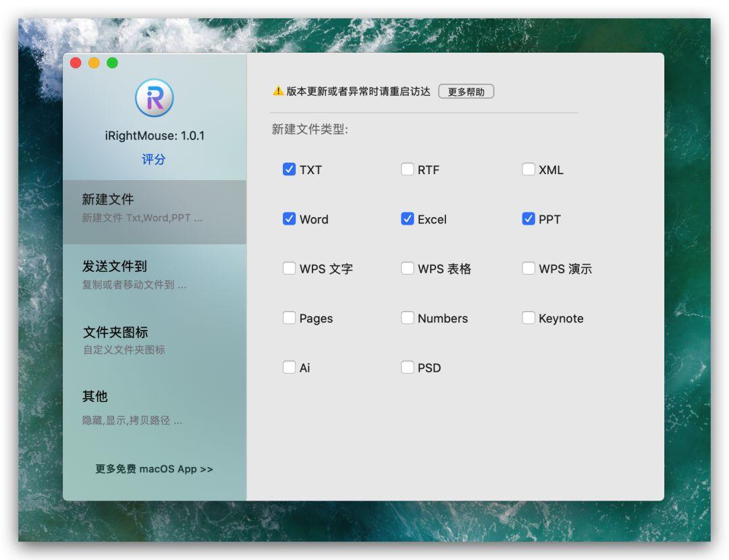Uncheck the PPT option
Screen dimensions: 729x560
pyautogui.click(x=529, y=219)
